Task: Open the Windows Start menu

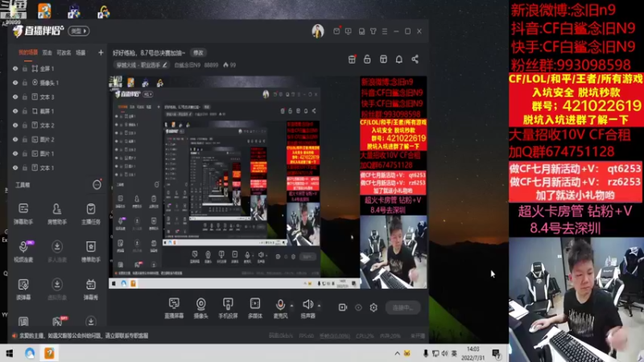Action: [x=9, y=353]
